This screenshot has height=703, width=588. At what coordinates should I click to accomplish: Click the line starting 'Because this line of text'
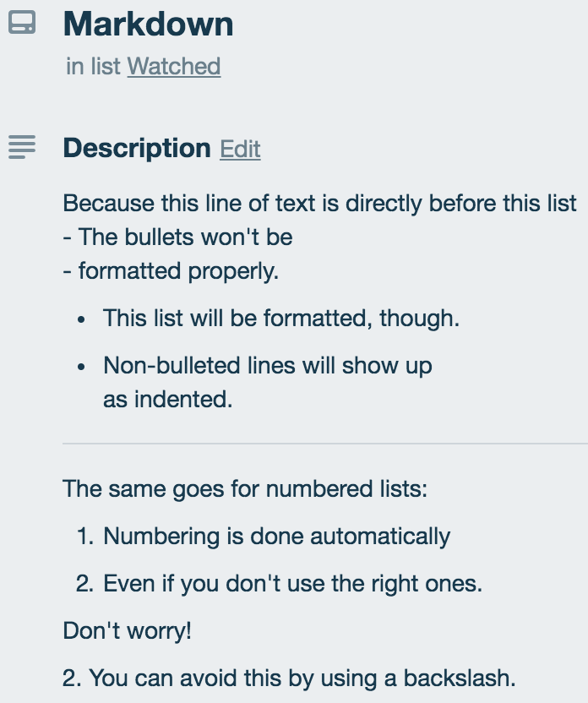tap(318, 203)
